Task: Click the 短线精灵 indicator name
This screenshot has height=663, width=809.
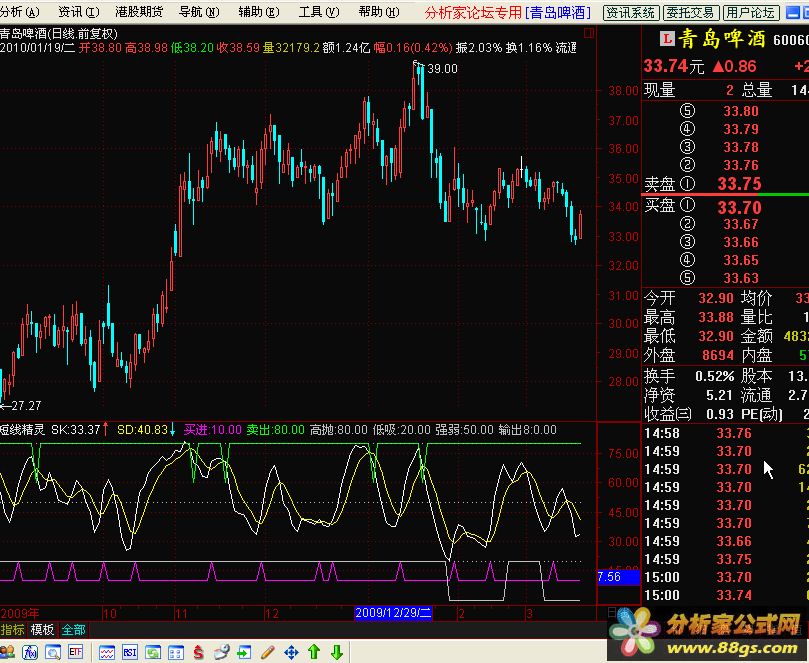Action: (x=22, y=429)
